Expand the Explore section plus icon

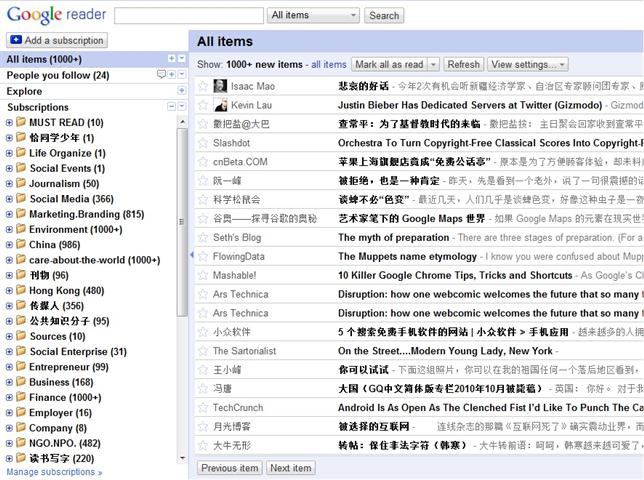click(x=182, y=90)
